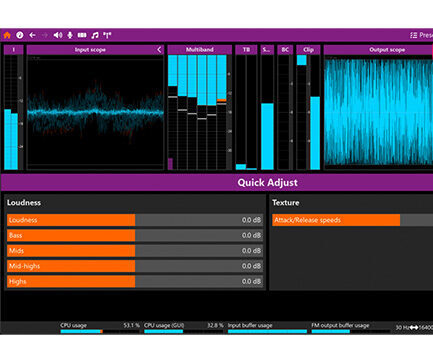Click the Quick Adjust title bar
Image resolution: width=433 pixels, height=363 pixels.
[217, 182]
